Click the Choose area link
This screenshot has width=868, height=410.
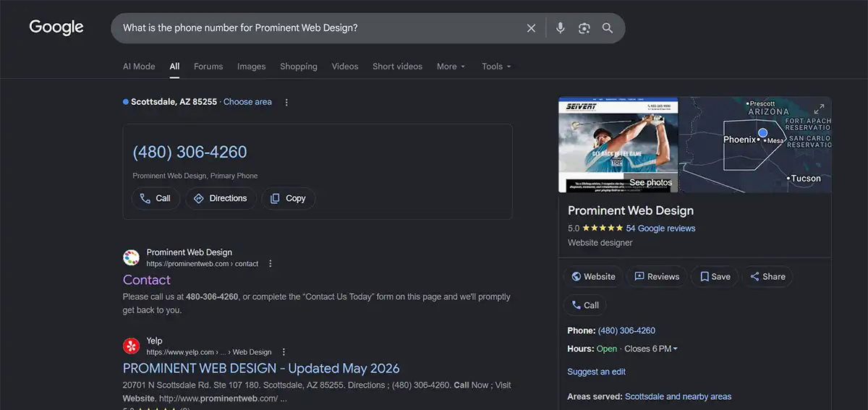click(247, 102)
